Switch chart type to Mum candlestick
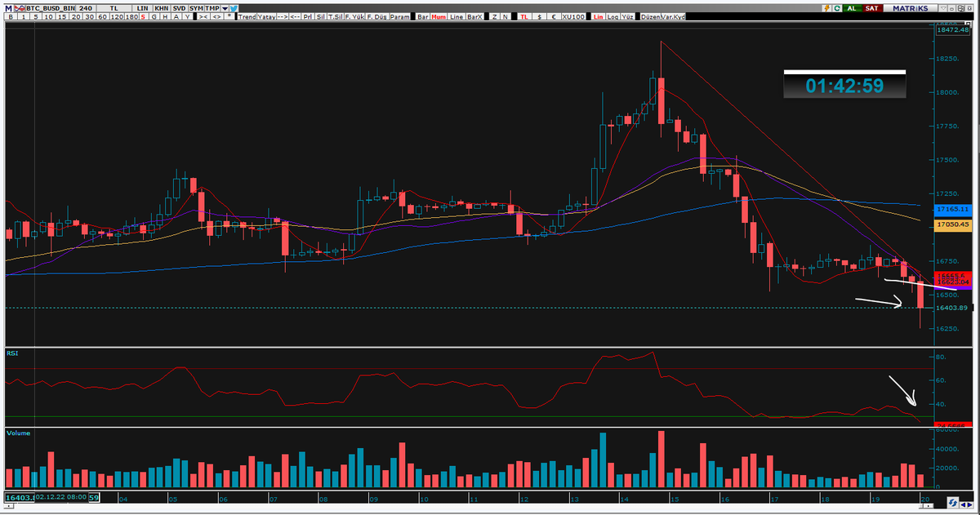 coord(439,17)
